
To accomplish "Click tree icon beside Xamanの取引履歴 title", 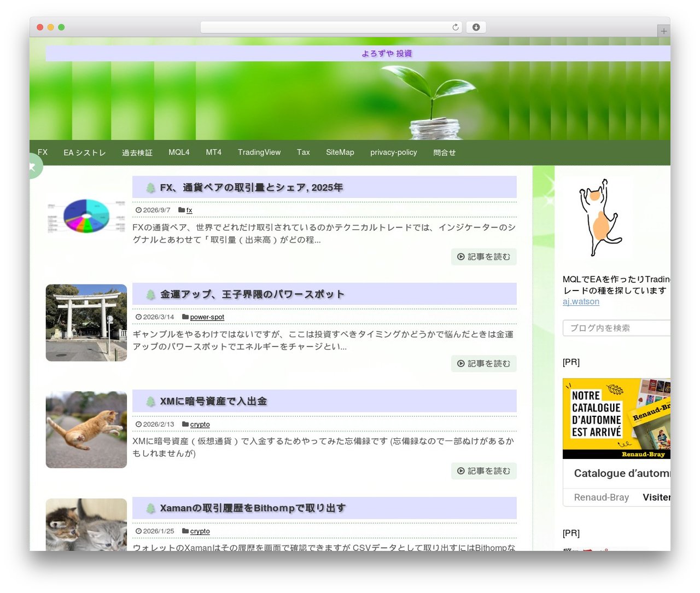I will 150,508.
